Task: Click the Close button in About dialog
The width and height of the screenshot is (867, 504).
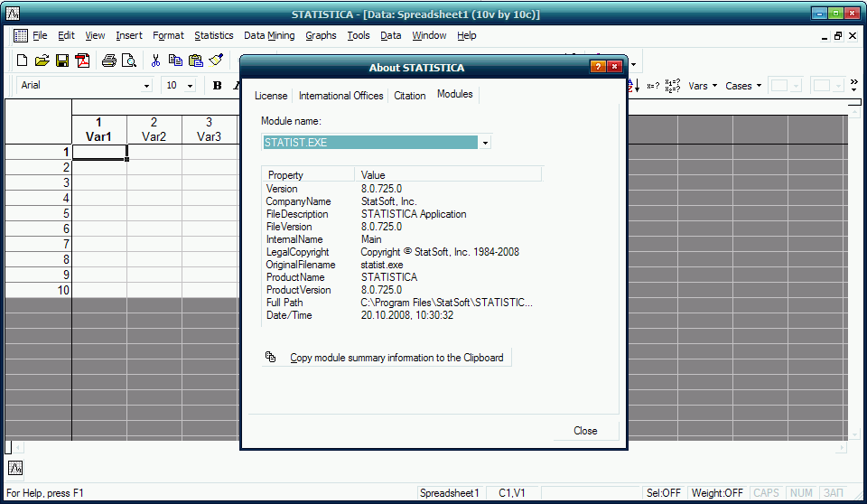Action: tap(585, 431)
